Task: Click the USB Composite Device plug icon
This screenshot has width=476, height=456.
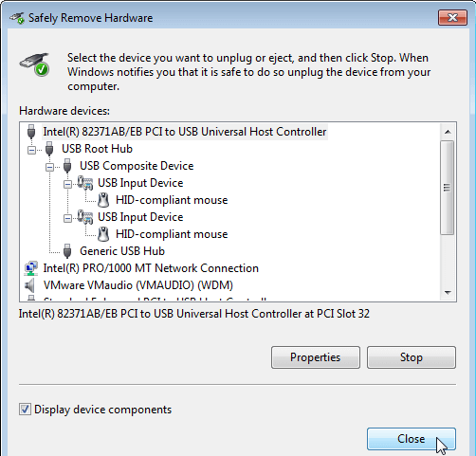Action: coord(67,166)
